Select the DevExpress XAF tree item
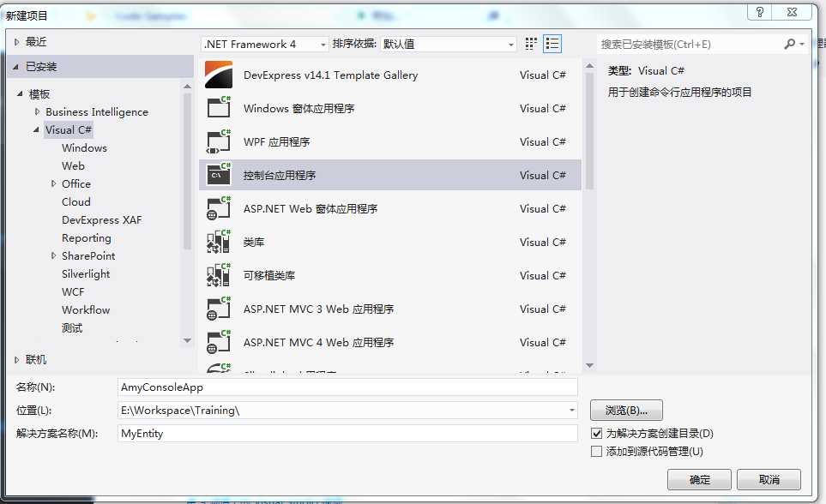 (x=102, y=219)
